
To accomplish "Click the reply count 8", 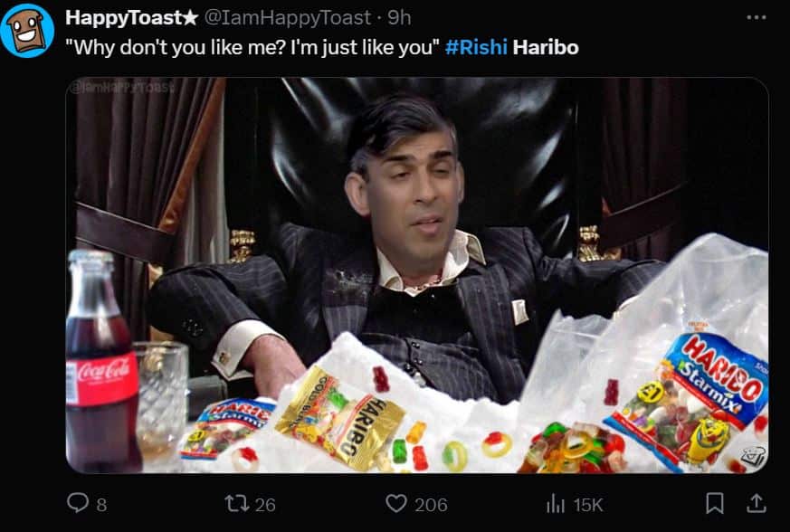I will [x=101, y=505].
